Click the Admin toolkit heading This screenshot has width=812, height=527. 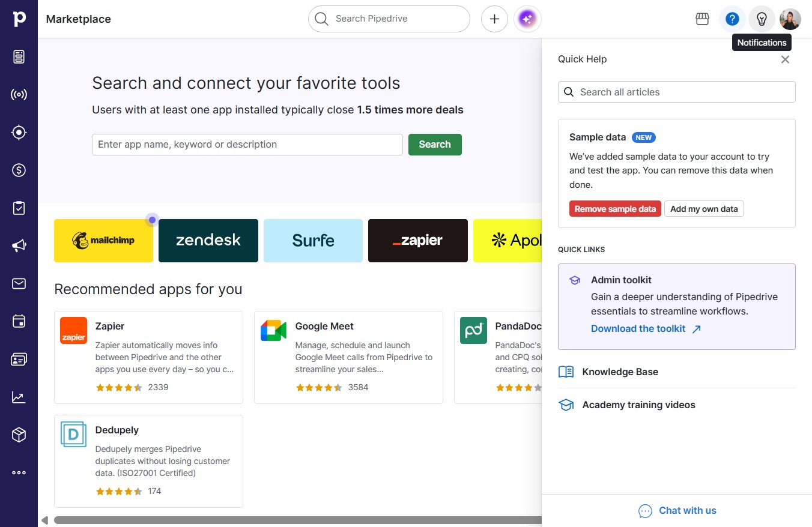pos(621,280)
